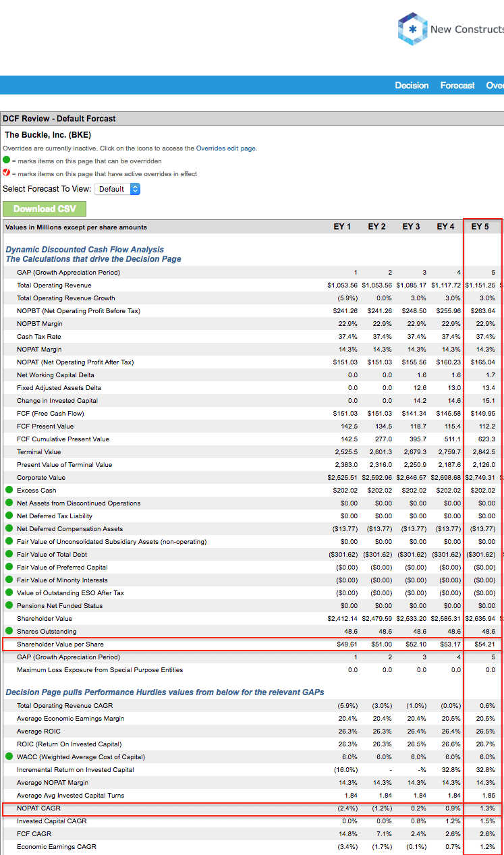504x855 pixels.
Task: Click the green legend dot for overridable items
Action: tap(7, 161)
